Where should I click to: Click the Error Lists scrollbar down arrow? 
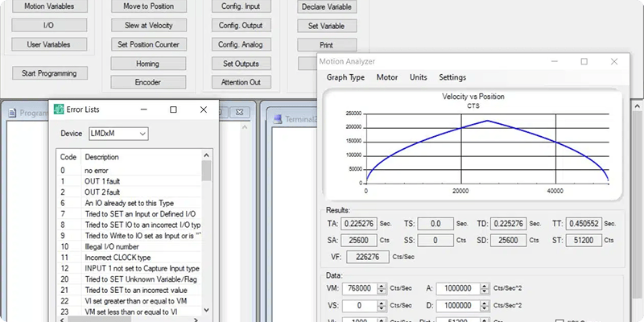(206, 310)
